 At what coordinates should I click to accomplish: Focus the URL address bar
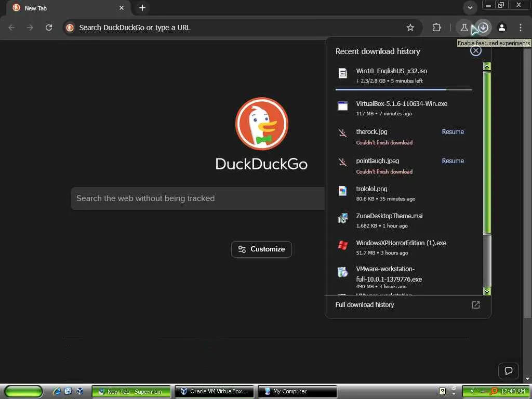point(237,28)
